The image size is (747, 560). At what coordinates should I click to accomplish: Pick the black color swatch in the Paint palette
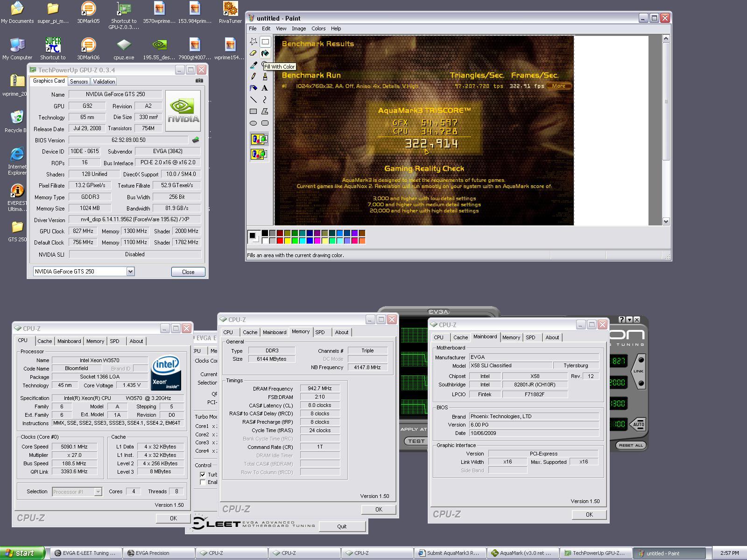coord(265,233)
